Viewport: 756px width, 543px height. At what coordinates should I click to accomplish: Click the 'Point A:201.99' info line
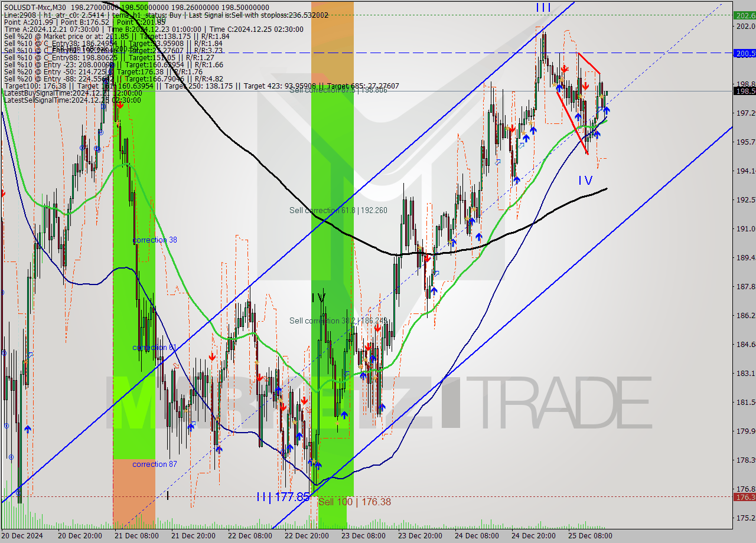(x=84, y=22)
